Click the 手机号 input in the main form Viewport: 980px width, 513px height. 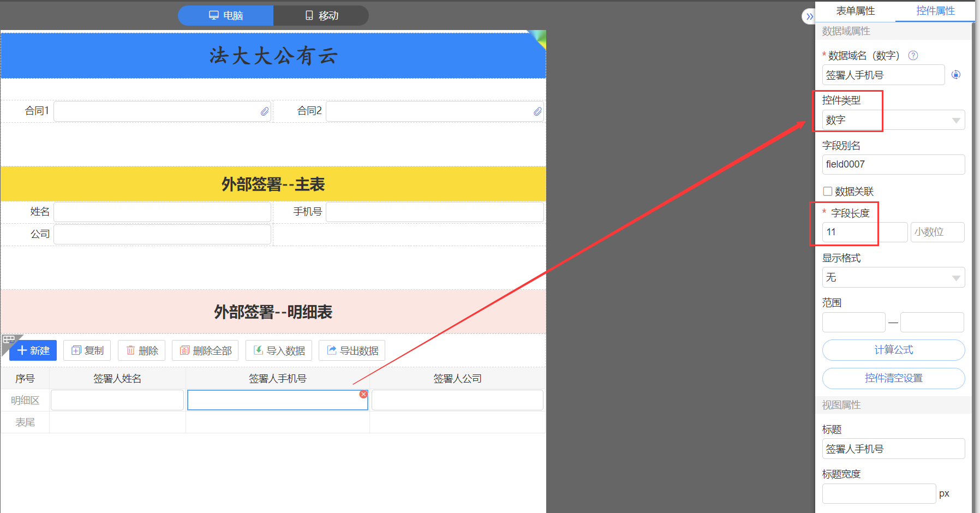435,212
